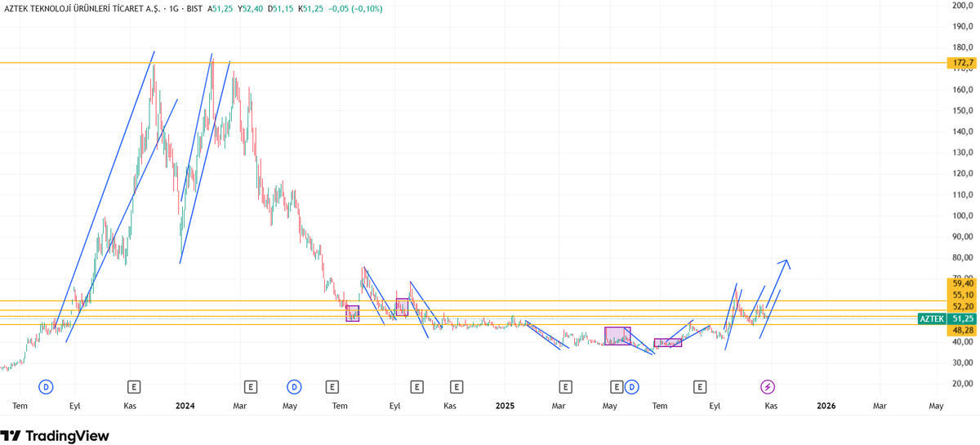Click the 190,0 price axis label
This screenshot has height=445, width=980.
click(963, 26)
